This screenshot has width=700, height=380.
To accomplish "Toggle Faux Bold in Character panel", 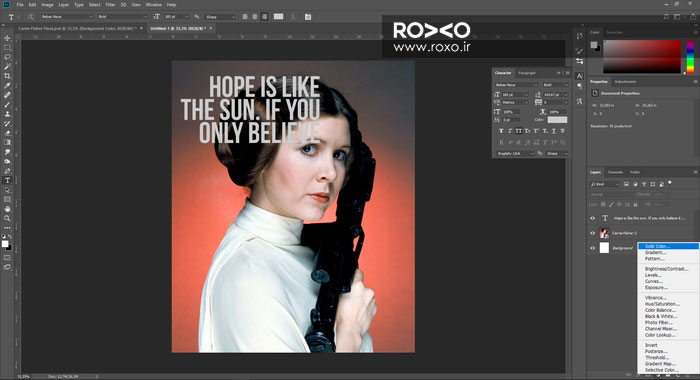I will (x=501, y=131).
